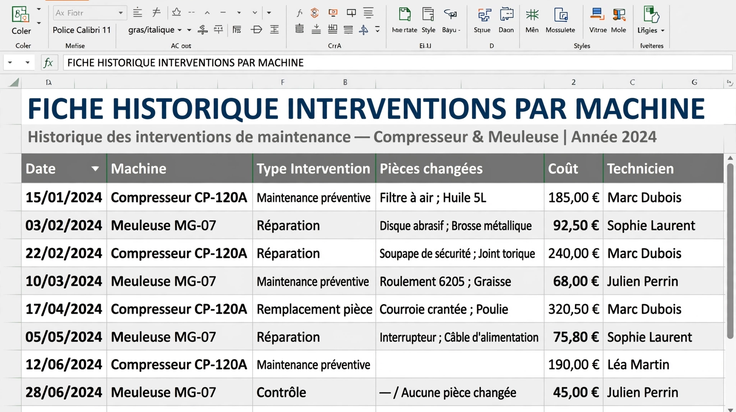Select date cell 12/06/2024
736x412 pixels.
64,365
